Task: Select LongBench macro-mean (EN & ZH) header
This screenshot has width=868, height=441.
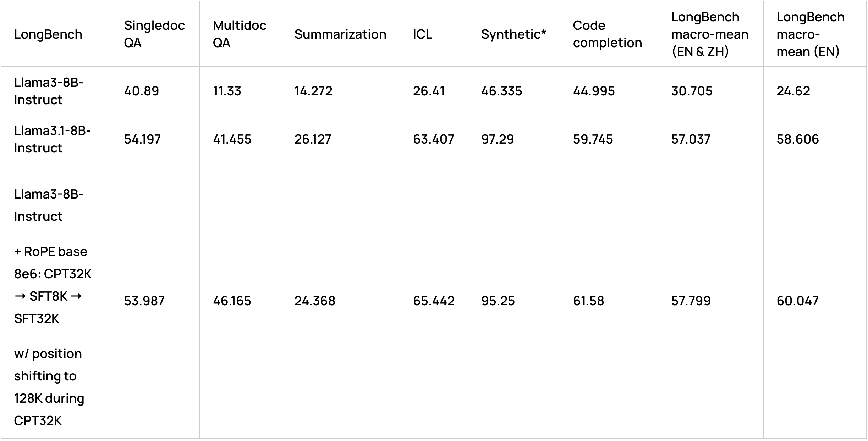Action: (710, 34)
